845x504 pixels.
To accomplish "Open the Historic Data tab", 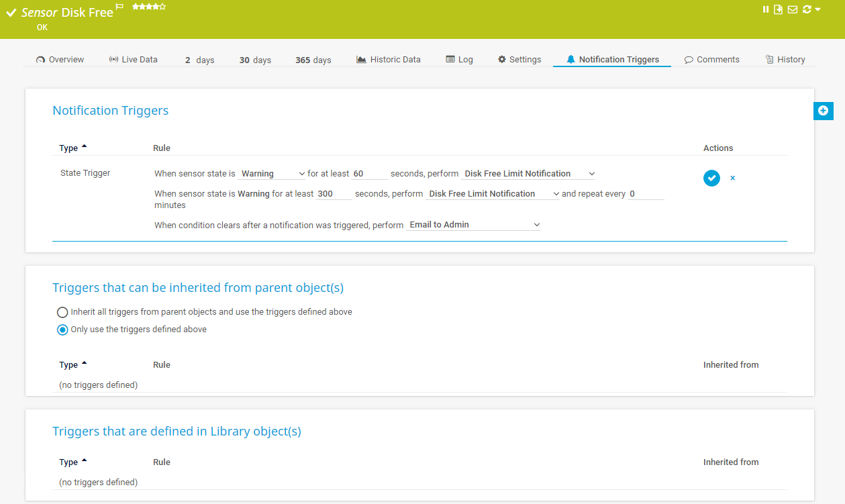I will [388, 60].
